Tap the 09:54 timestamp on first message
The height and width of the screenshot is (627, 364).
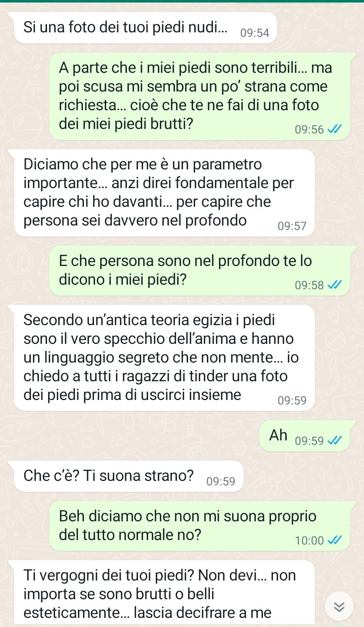[x=255, y=33]
